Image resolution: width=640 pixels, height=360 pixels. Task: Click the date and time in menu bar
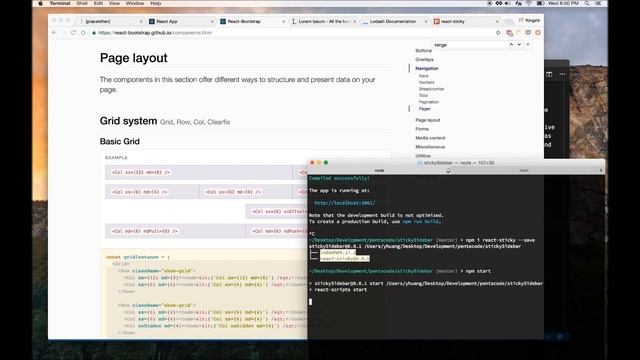coord(563,3)
